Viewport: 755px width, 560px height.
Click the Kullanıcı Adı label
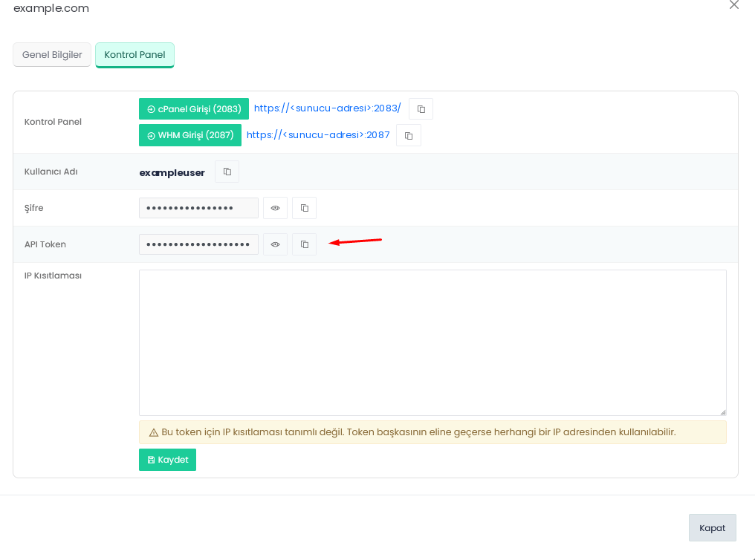(51, 172)
